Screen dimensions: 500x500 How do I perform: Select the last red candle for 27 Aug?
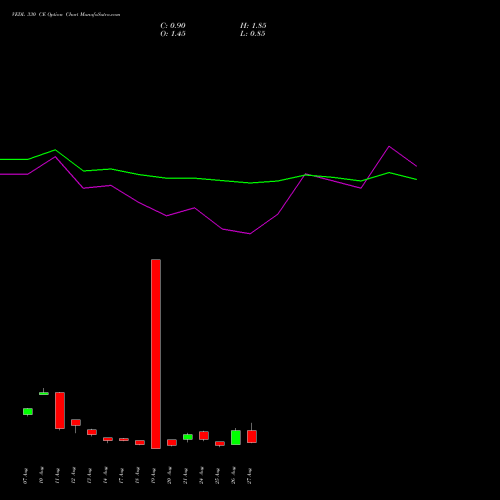click(x=252, y=436)
